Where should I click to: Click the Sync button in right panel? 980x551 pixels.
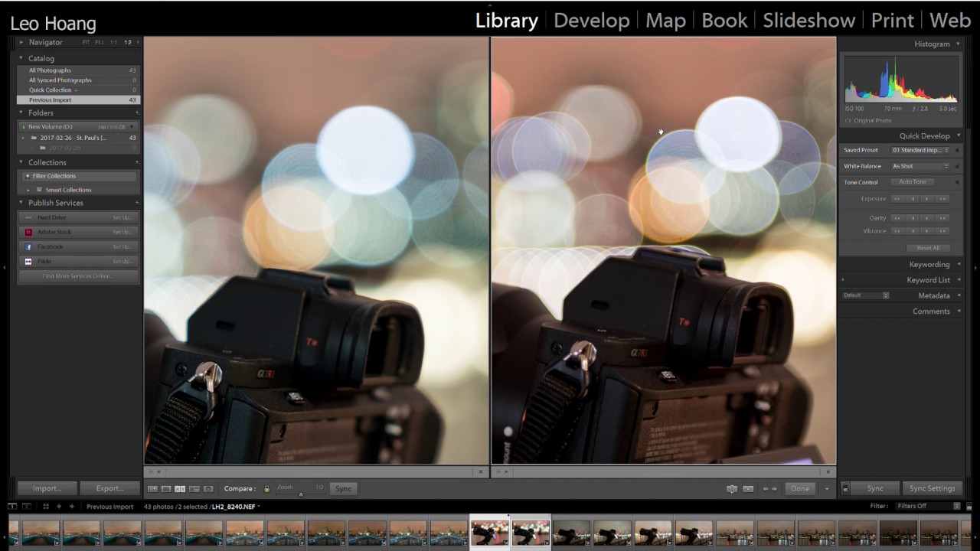click(875, 488)
